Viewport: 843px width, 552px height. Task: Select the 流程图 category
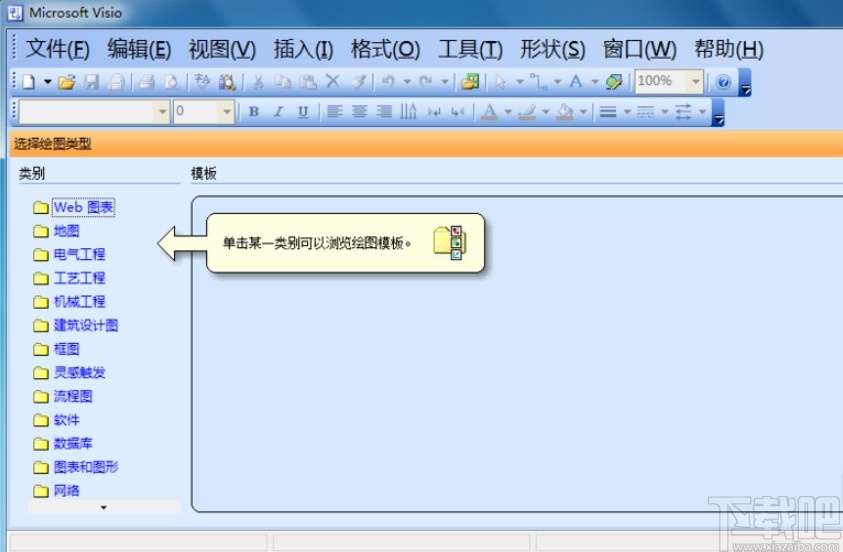click(x=73, y=396)
